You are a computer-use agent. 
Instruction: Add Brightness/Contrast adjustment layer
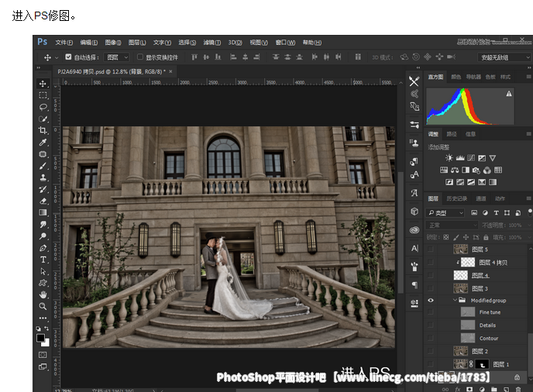click(449, 158)
